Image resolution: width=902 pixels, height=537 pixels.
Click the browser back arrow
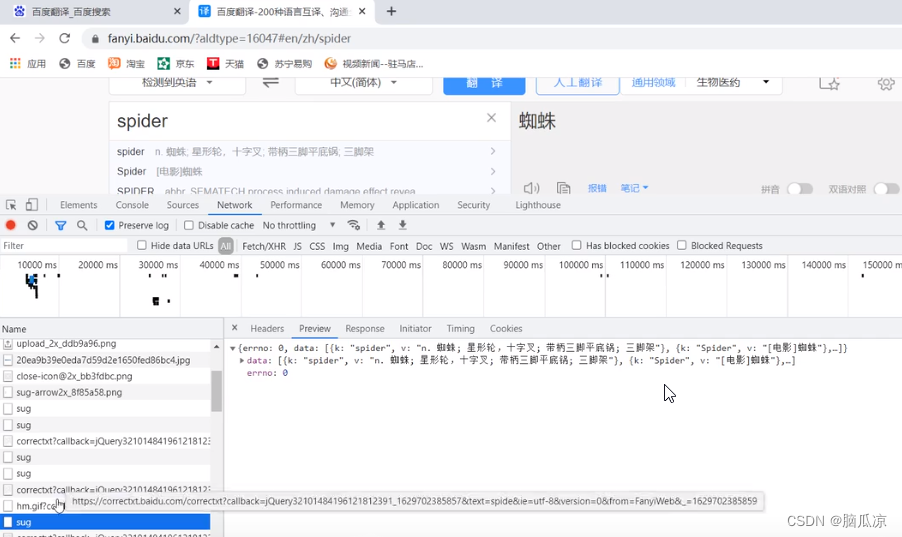tap(15, 38)
